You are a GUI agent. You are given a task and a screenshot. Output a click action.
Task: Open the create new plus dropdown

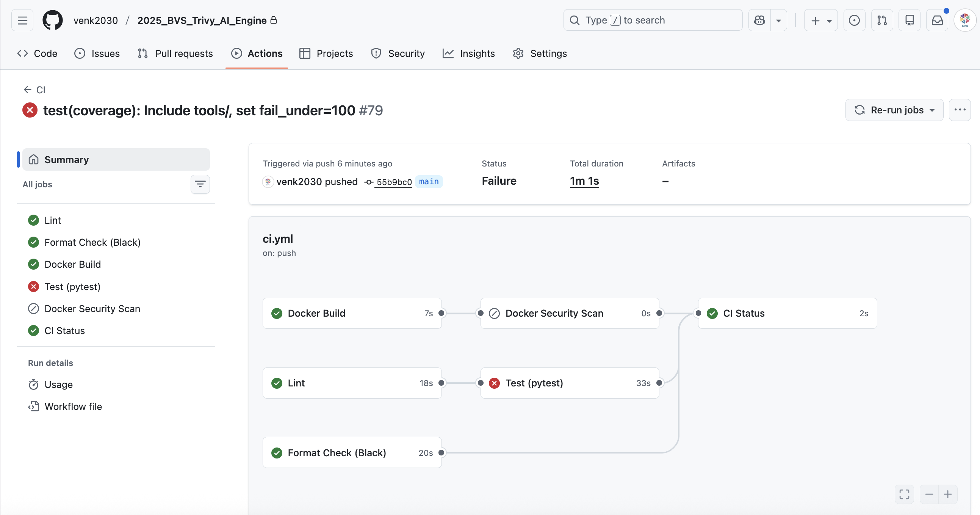(820, 20)
